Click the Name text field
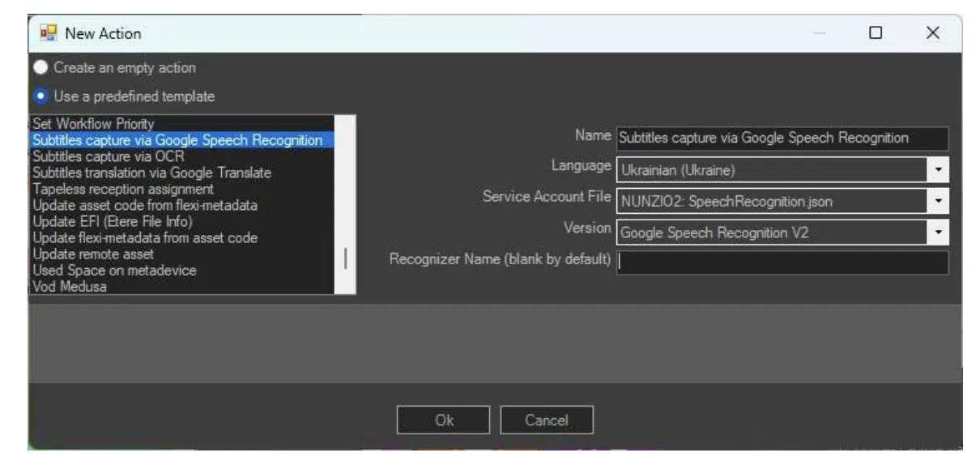 click(x=781, y=139)
